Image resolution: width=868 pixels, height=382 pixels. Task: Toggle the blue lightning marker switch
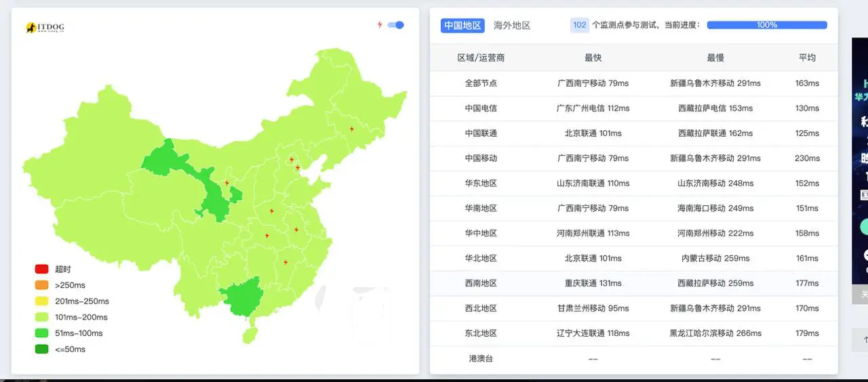tap(396, 25)
